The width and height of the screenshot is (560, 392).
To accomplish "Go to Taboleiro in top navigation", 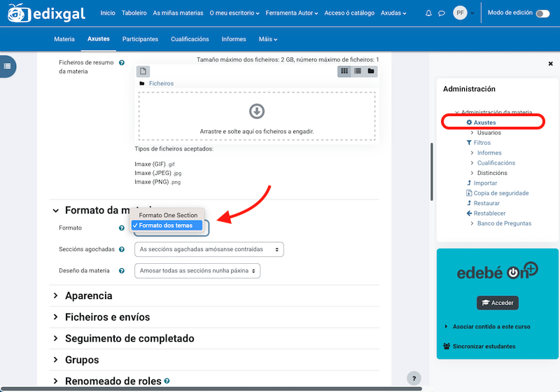I will [134, 13].
